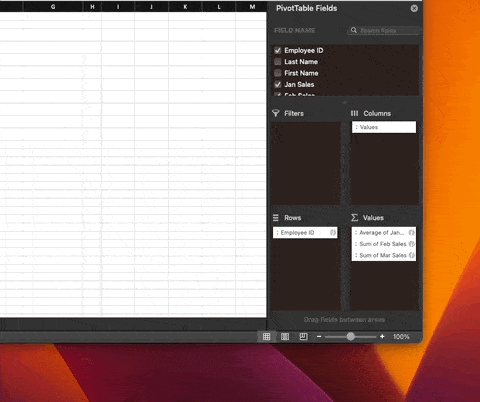Viewport: 480px width, 402px height.
Task: Switch to Normal view in status bar
Action: coord(267,337)
